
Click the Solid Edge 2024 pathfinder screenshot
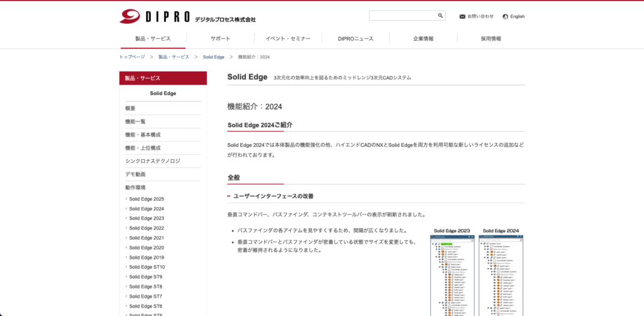tap(501, 275)
